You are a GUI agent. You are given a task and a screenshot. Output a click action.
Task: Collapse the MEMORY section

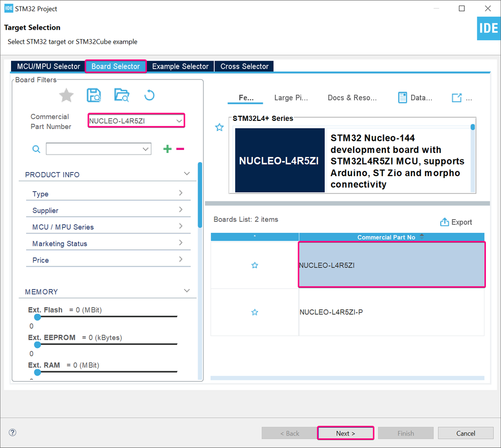point(187,290)
